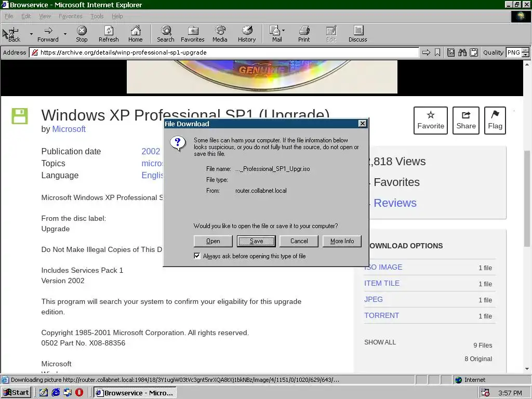
Task: Go back using the Back toolbar button
Action: coord(14,34)
